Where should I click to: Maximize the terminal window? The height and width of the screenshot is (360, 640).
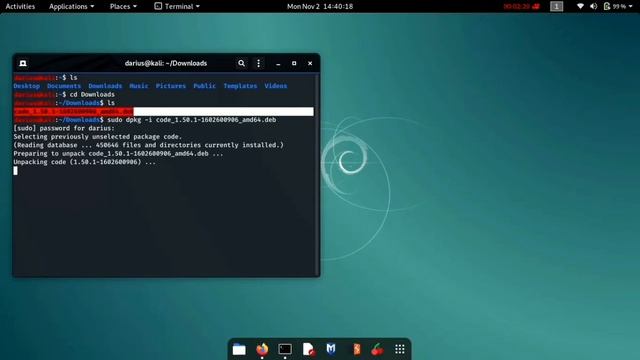point(294,63)
